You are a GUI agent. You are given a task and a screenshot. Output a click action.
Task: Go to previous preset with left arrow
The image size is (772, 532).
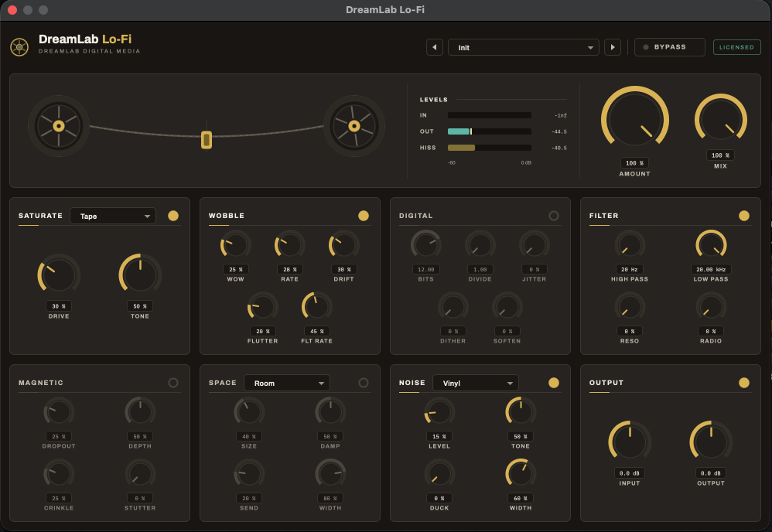(434, 47)
